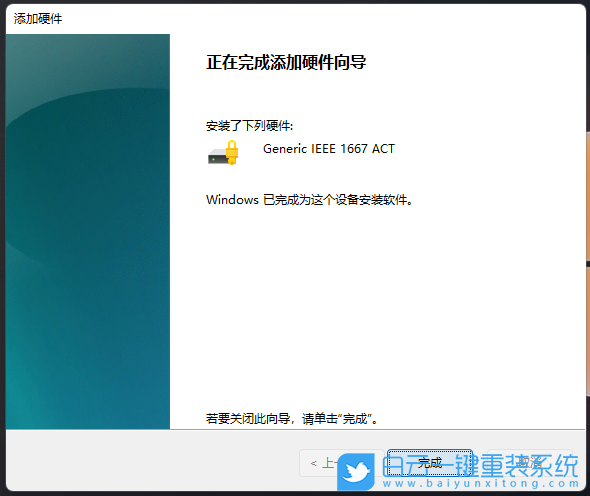Select the text Generic IEEE 1667 ACT
The image size is (590, 496).
click(328, 149)
